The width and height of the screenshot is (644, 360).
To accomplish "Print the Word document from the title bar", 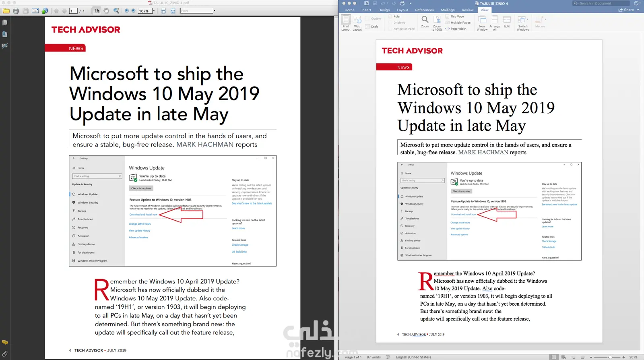I will tap(402, 3).
